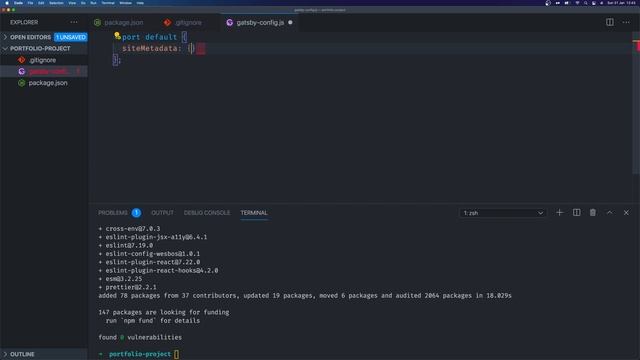Viewport: 640px width, 360px height.
Task: Open the View menu
Action: [72, 3]
